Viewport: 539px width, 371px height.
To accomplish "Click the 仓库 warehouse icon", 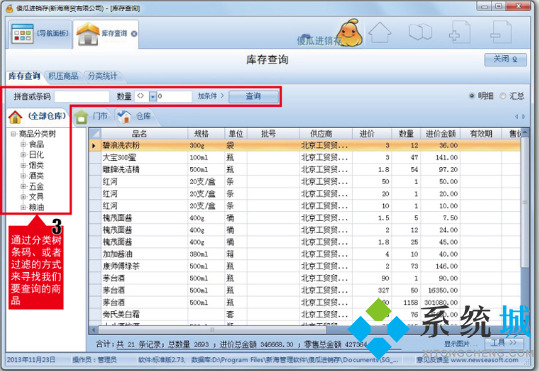I will [x=124, y=116].
